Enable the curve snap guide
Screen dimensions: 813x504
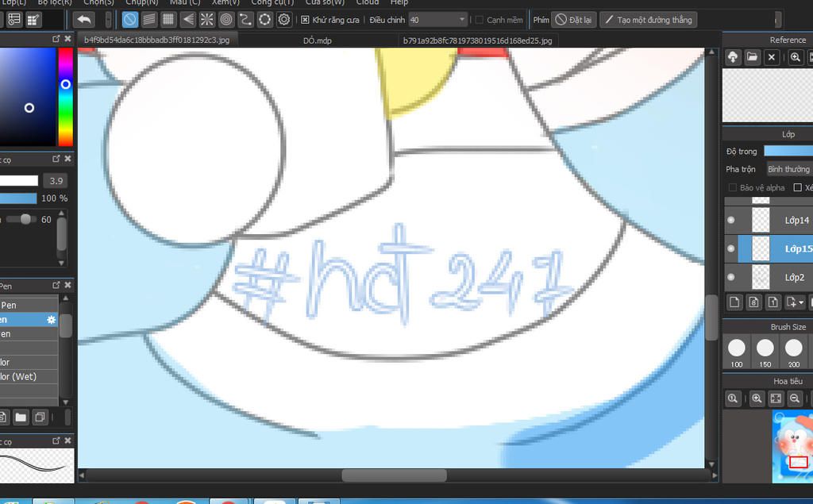[x=245, y=20]
